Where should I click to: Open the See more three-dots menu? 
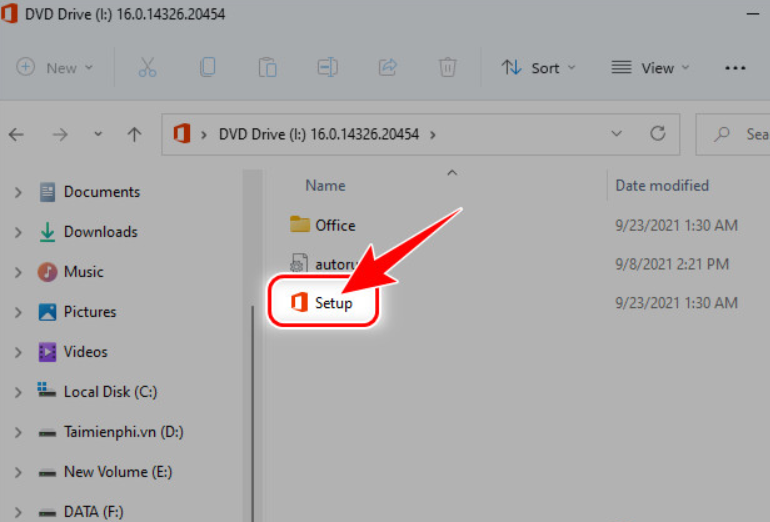pyautogui.click(x=735, y=68)
